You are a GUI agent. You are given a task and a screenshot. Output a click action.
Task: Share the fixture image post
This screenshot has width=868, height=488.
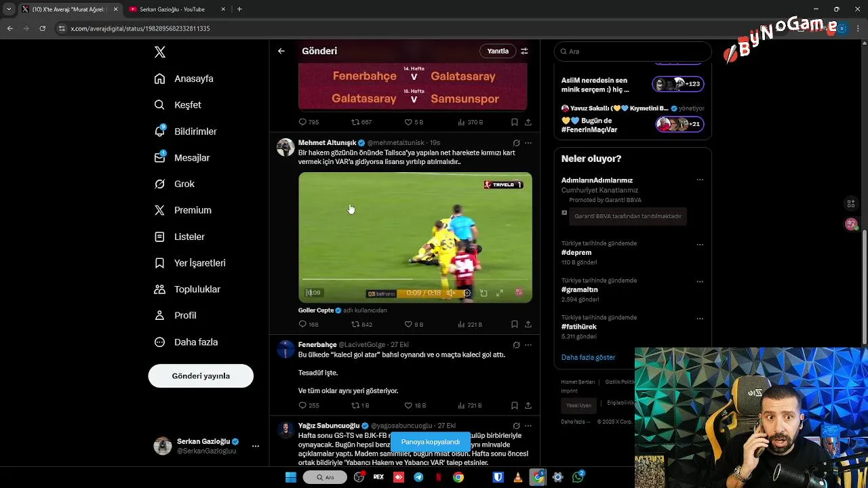click(528, 122)
